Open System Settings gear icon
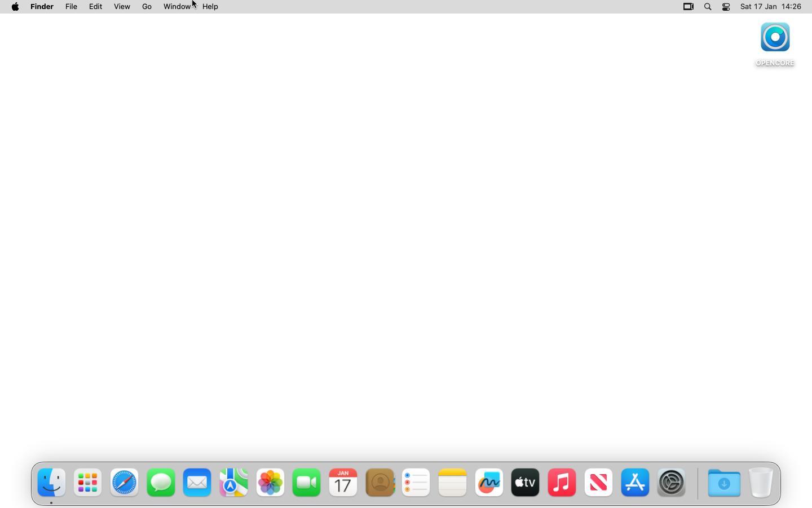 pos(672,483)
